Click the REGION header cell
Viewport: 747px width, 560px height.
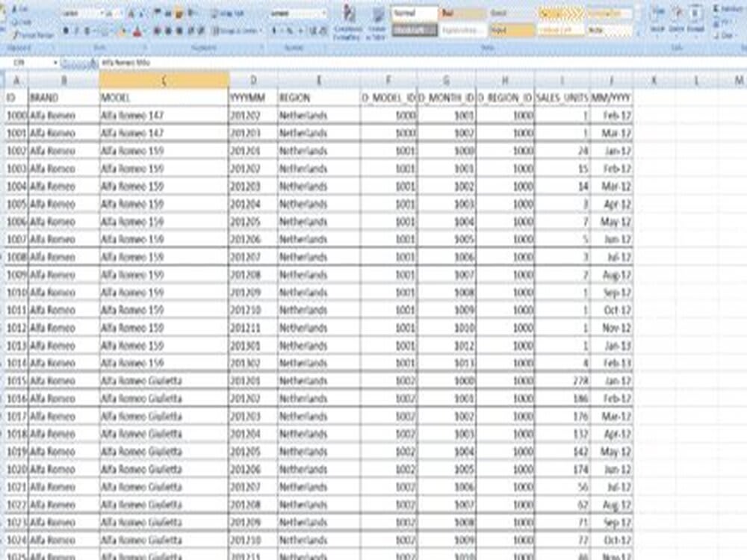pyautogui.click(x=319, y=98)
